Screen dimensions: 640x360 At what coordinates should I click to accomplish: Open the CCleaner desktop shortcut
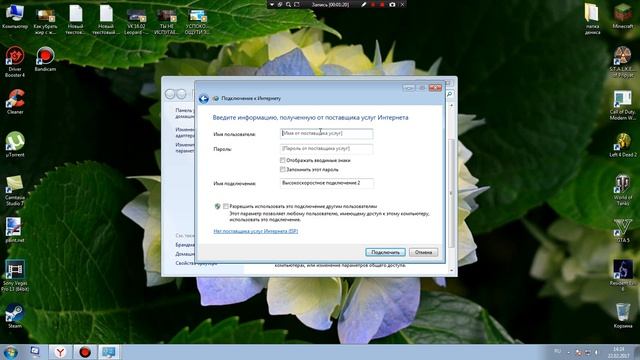(x=15, y=102)
